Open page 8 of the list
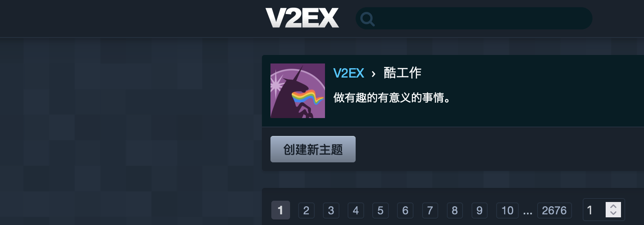Image resolution: width=644 pixels, height=225 pixels. pyautogui.click(x=455, y=211)
